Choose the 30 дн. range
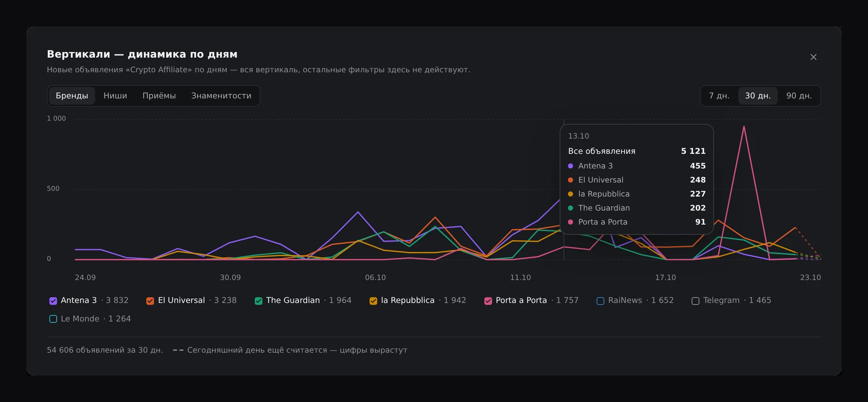This screenshot has width=868, height=402. tap(758, 96)
